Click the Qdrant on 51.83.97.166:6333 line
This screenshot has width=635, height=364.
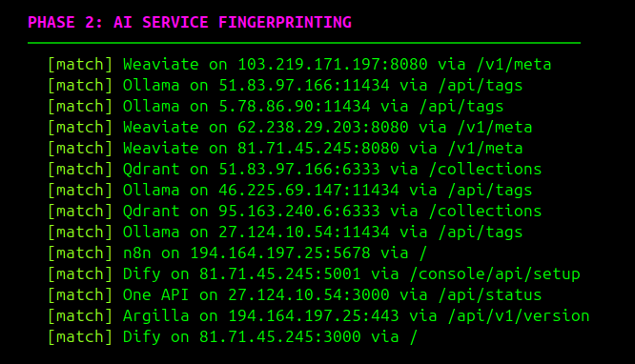[x=295, y=170]
